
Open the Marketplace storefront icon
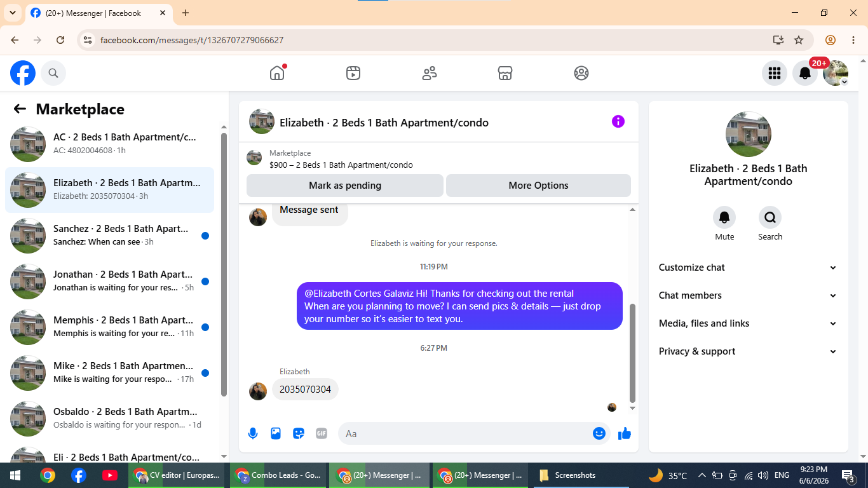[x=505, y=73]
